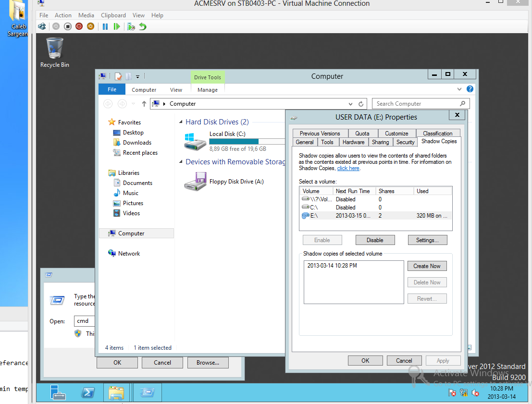Select shadow copy 2013-03-14 10:28 PM
The height and width of the screenshot is (404, 532).
332,266
